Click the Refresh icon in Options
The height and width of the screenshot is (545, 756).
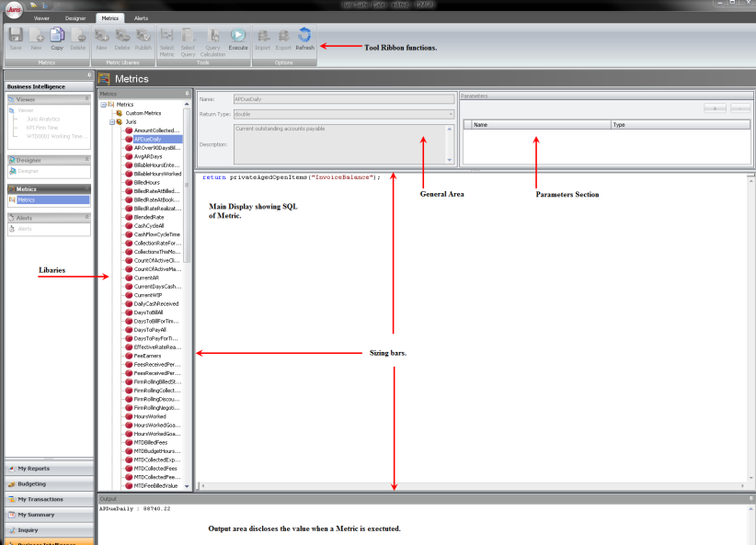[304, 37]
